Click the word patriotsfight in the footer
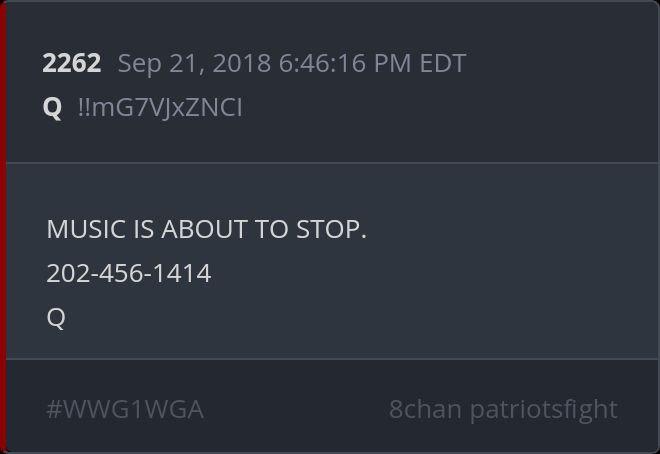The image size is (660, 454). [x=544, y=410]
